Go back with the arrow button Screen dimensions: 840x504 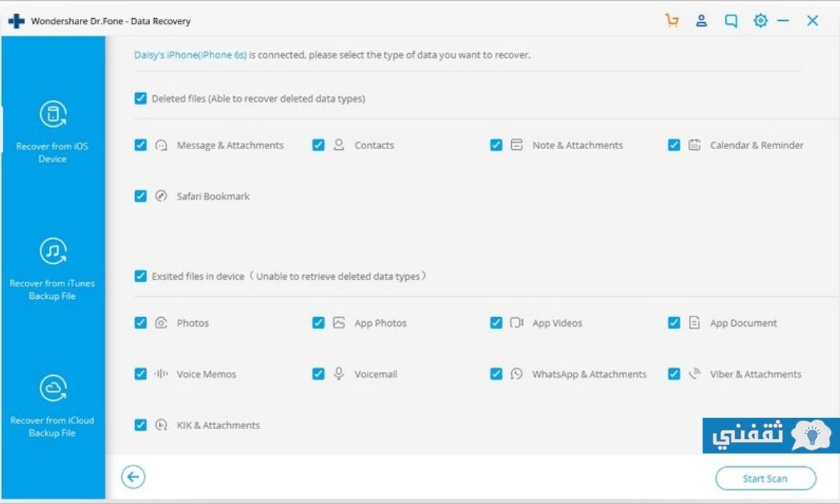click(133, 477)
